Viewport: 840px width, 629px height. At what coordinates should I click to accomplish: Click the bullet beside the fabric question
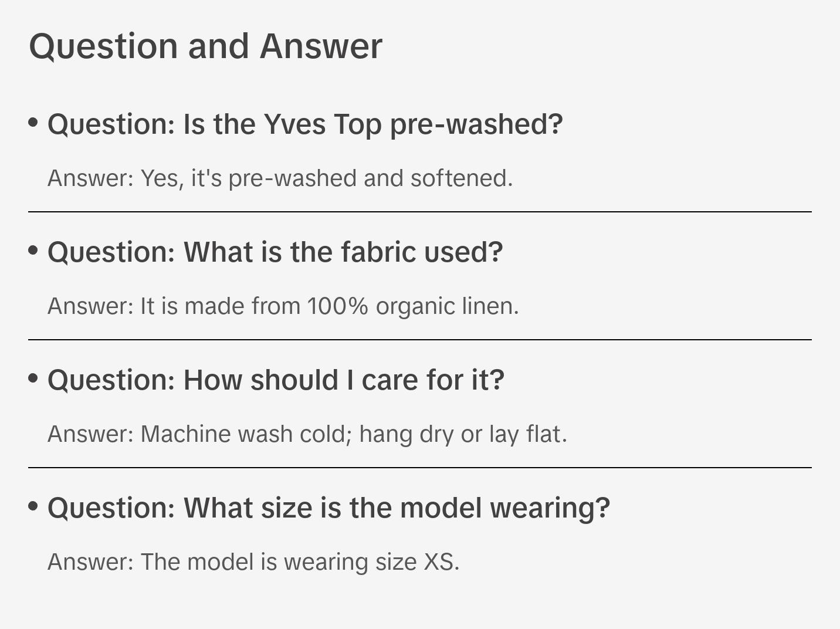(x=33, y=251)
